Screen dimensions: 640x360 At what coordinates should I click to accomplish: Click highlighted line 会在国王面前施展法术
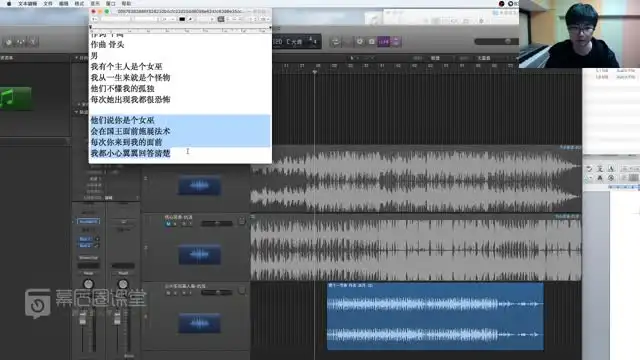click(x=130, y=131)
